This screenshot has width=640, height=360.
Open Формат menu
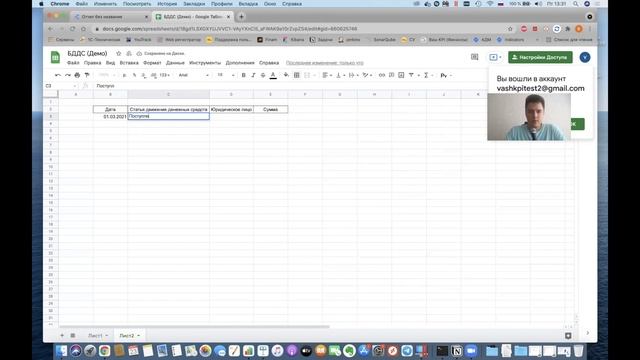pyautogui.click(x=152, y=63)
